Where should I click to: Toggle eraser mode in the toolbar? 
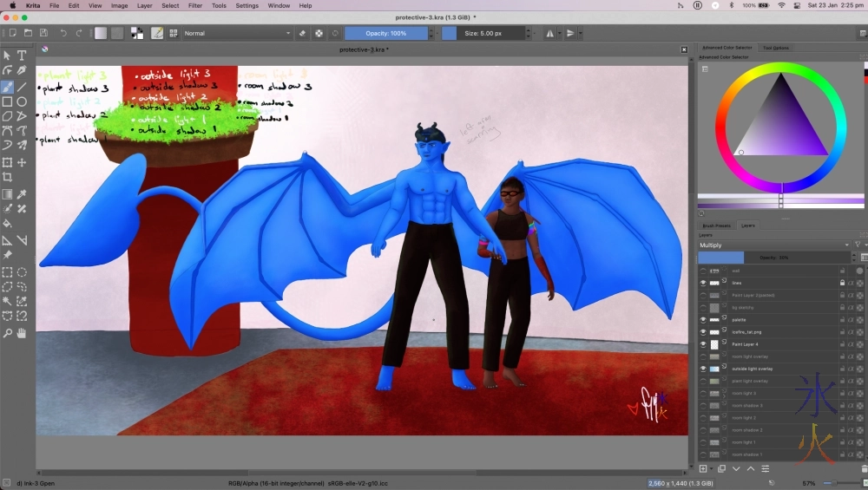tap(303, 33)
